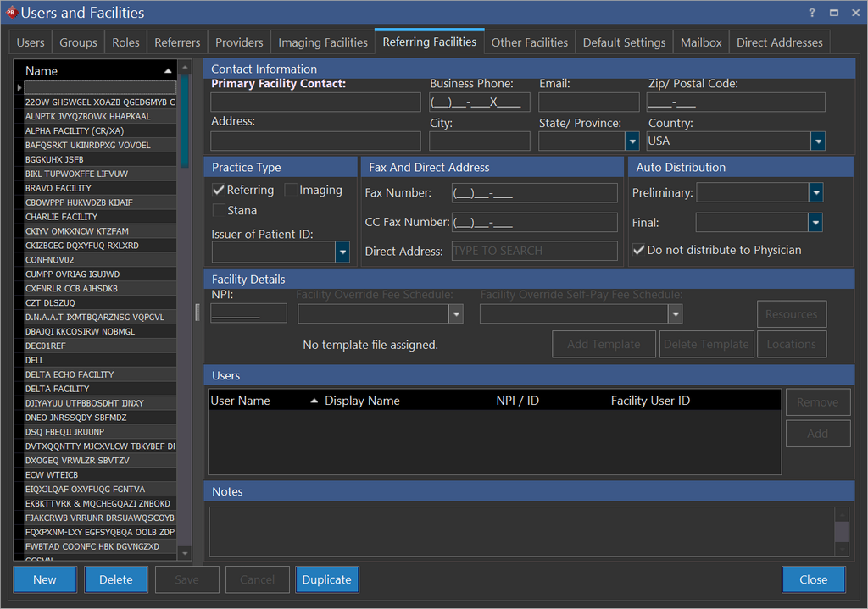
Task: Click the panel splitter grip handle
Action: point(198,313)
